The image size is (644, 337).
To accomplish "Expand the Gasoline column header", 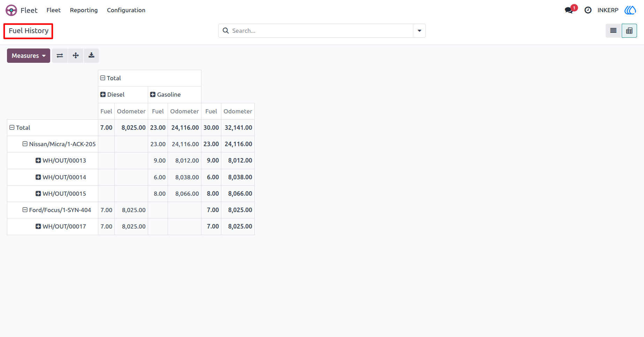I will pos(165,95).
